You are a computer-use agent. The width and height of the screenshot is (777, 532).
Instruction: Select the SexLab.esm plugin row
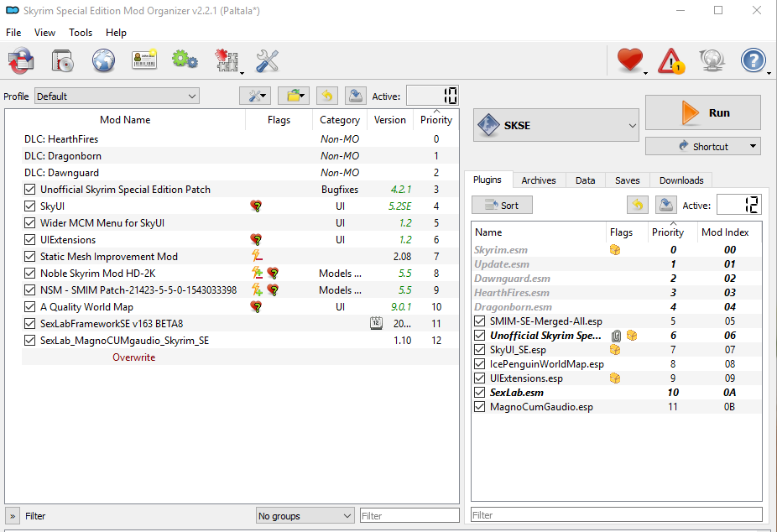[617, 393]
